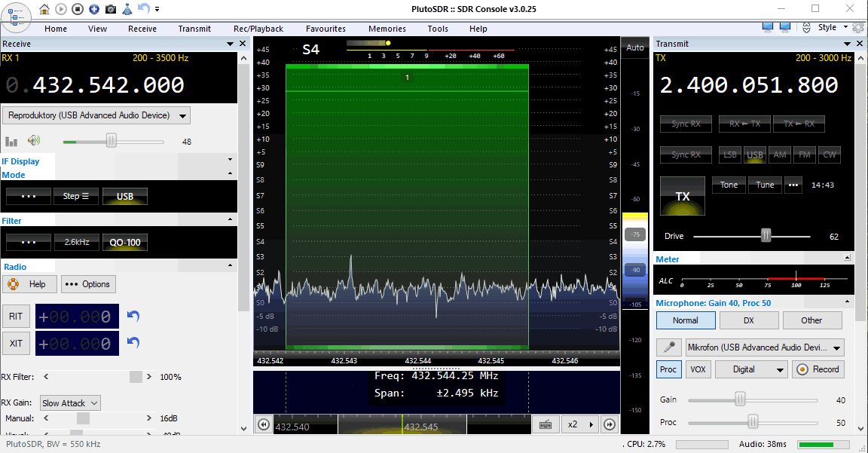
Task: Click the camera screenshot icon
Action: [111, 9]
